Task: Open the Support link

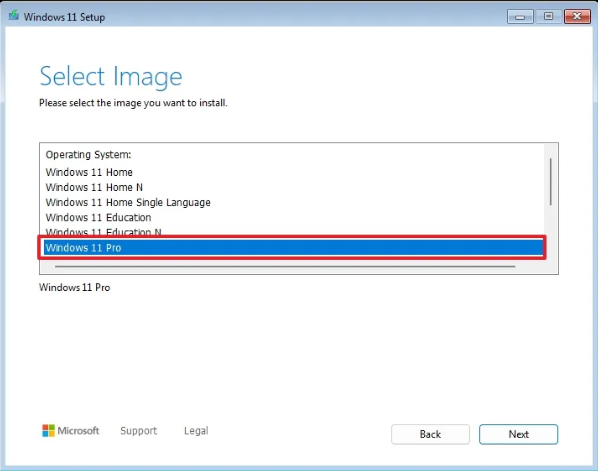Action: pyautogui.click(x=138, y=431)
